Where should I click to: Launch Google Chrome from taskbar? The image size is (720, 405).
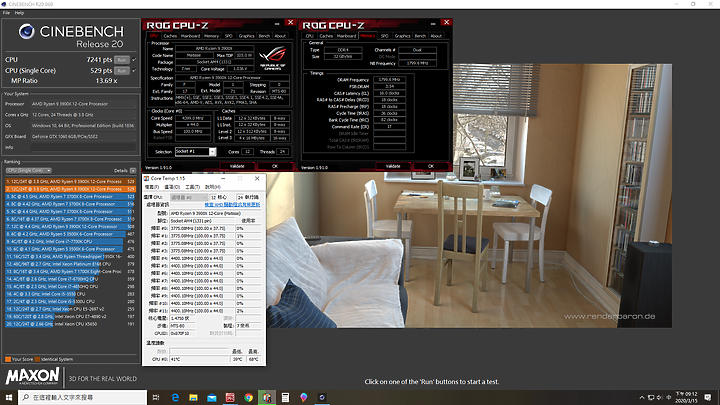click(x=248, y=397)
